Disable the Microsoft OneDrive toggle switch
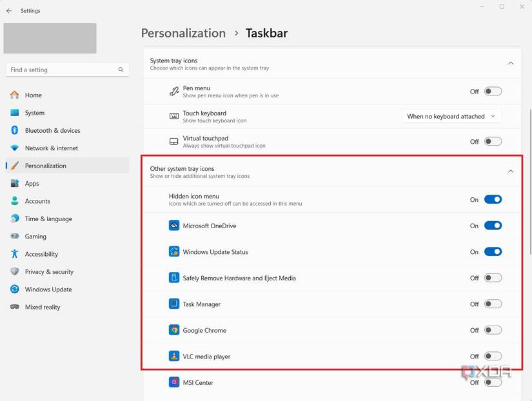The width and height of the screenshot is (532, 401). tap(493, 226)
